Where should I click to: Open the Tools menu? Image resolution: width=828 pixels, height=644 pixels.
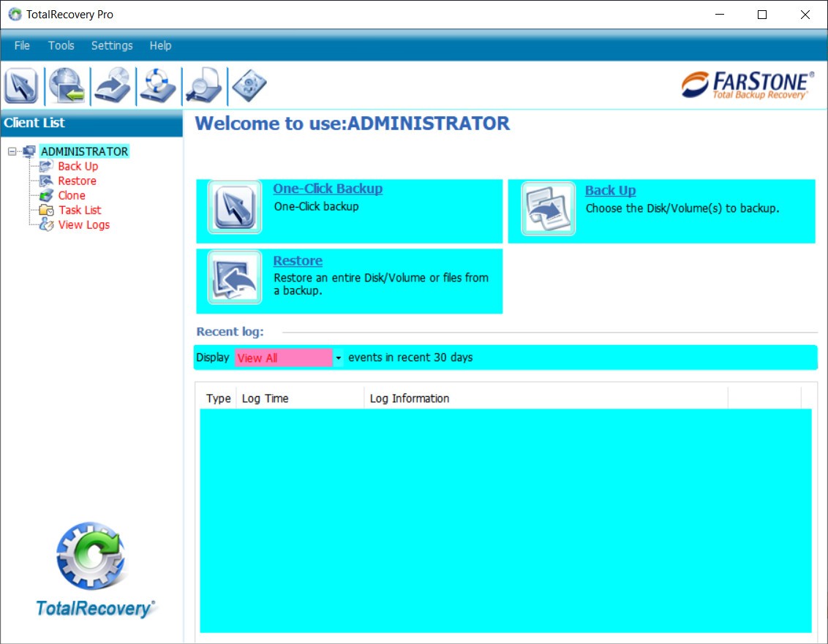coord(61,45)
